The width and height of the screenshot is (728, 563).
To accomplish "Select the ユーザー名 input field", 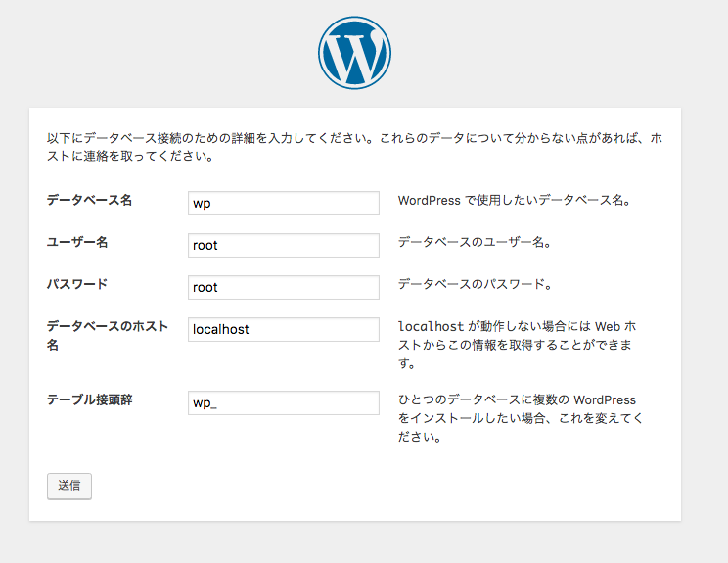I will 284,245.
